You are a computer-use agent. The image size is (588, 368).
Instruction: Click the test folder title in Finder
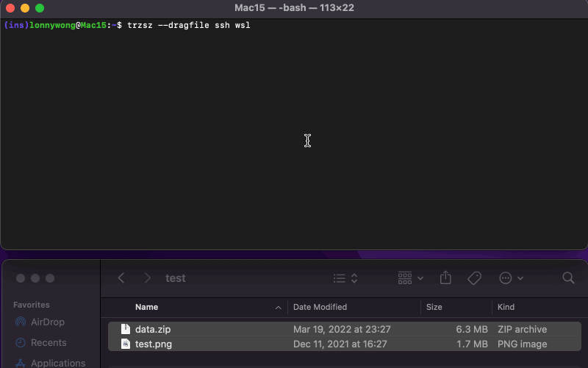click(x=176, y=278)
